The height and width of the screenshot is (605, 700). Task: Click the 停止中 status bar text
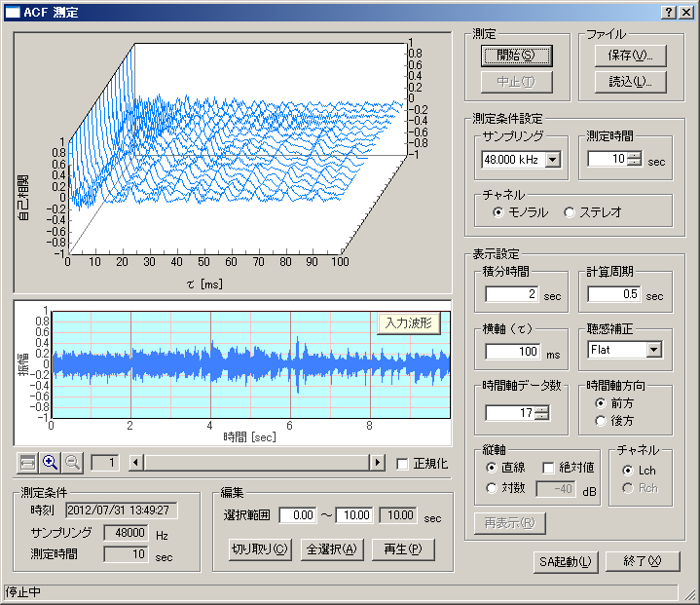pos(23,592)
